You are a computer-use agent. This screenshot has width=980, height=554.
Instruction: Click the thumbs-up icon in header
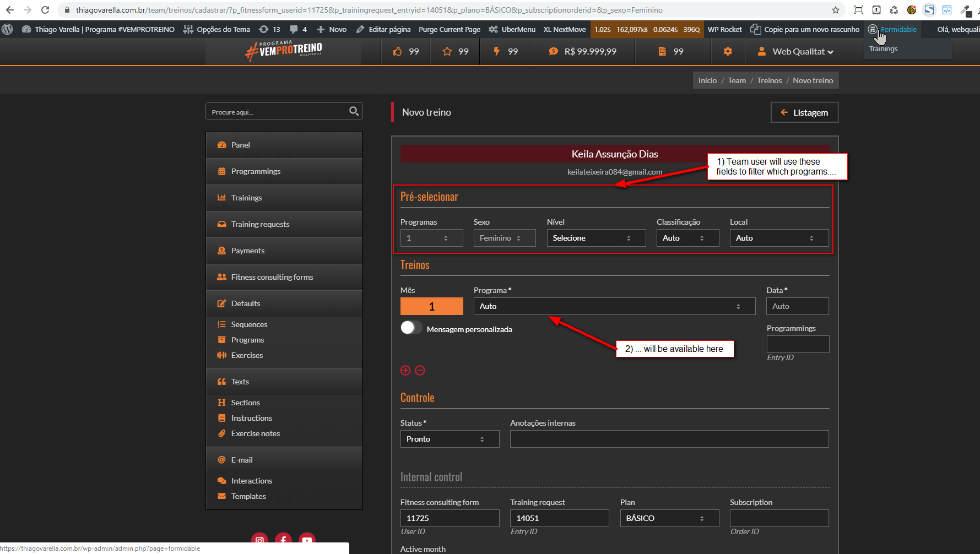click(398, 51)
